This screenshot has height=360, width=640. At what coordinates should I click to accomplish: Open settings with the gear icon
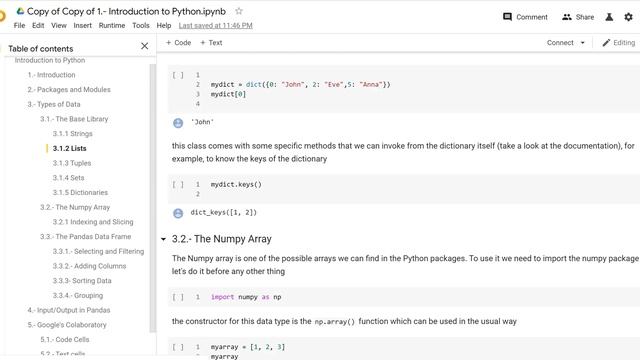click(629, 17)
